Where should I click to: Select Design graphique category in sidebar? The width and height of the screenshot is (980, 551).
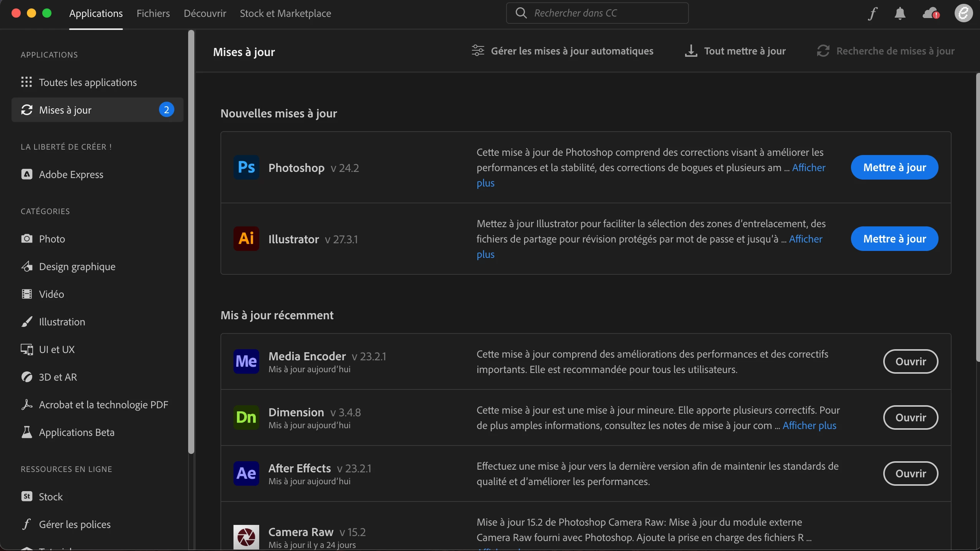[x=77, y=267]
